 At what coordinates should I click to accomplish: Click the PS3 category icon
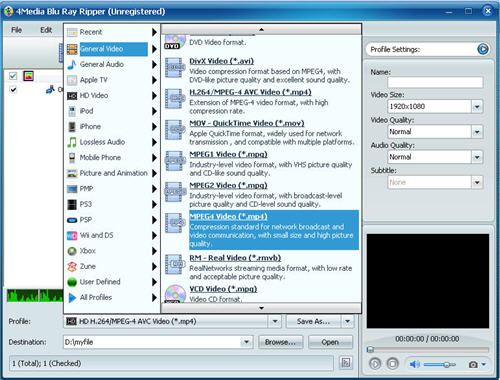(72, 204)
